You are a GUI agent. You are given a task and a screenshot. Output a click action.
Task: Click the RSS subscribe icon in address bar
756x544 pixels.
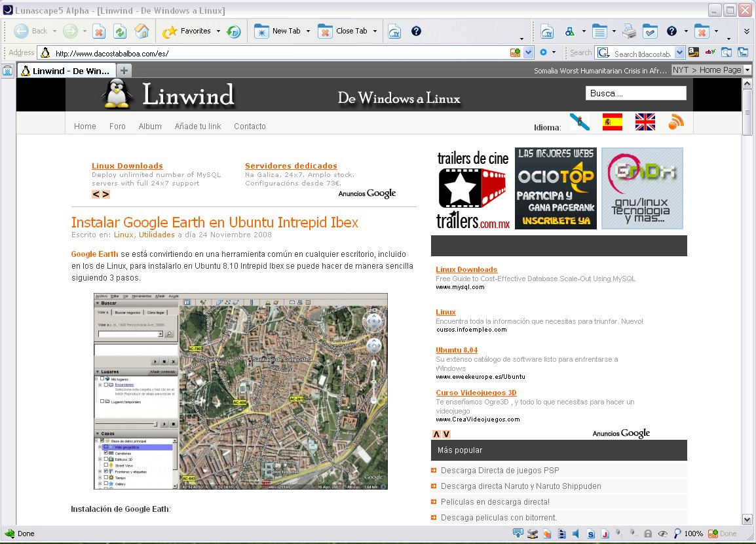coord(516,52)
